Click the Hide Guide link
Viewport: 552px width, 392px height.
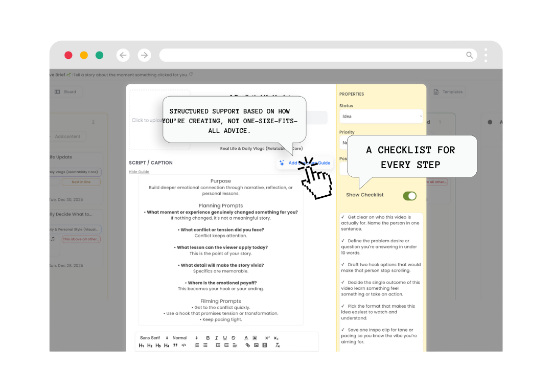(139, 172)
